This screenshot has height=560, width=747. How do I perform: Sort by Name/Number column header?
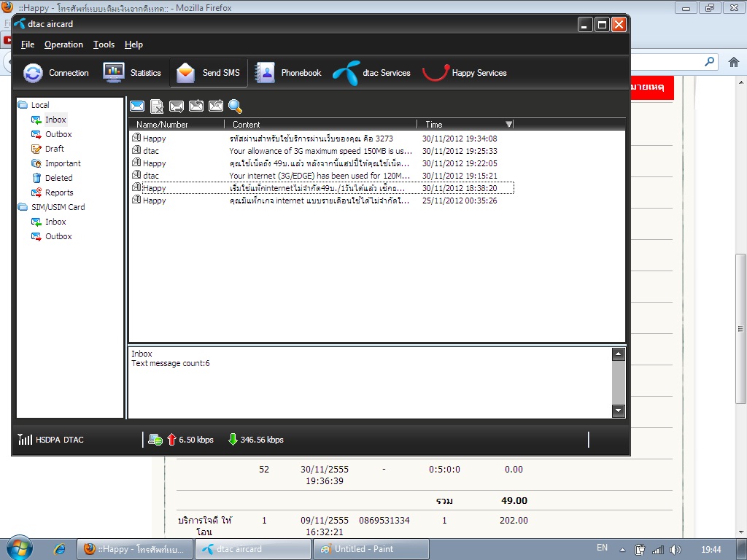coord(177,124)
